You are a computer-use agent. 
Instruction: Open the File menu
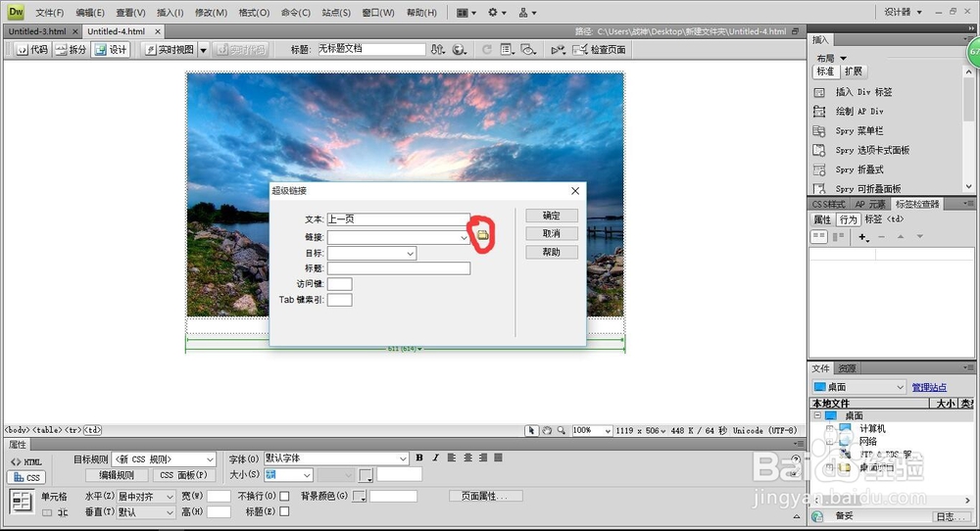point(49,13)
